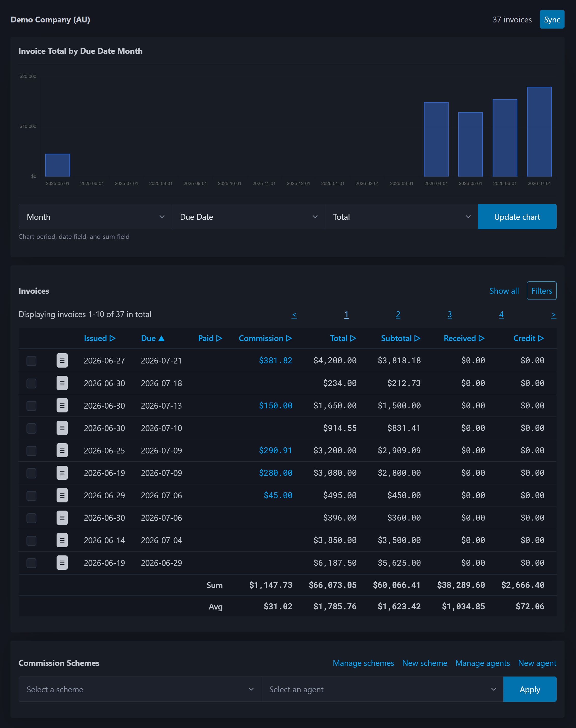This screenshot has height=728, width=576.
Task: Open details icon for the $396.00 invoice
Action: pos(62,518)
